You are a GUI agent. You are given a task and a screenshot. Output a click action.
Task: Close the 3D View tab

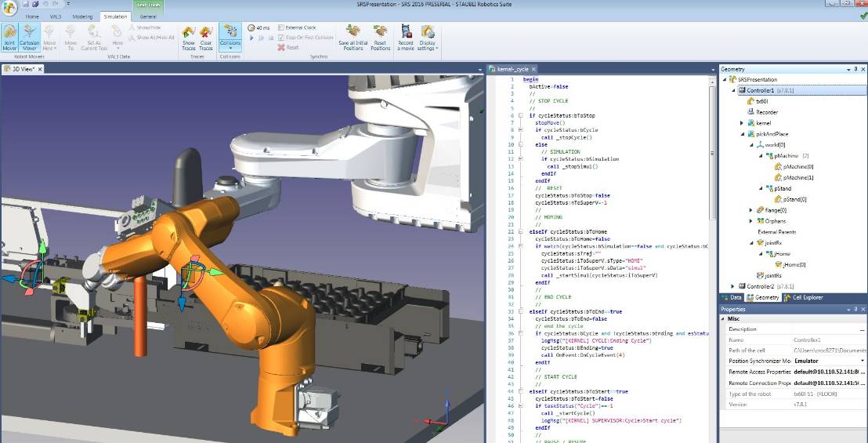41,69
